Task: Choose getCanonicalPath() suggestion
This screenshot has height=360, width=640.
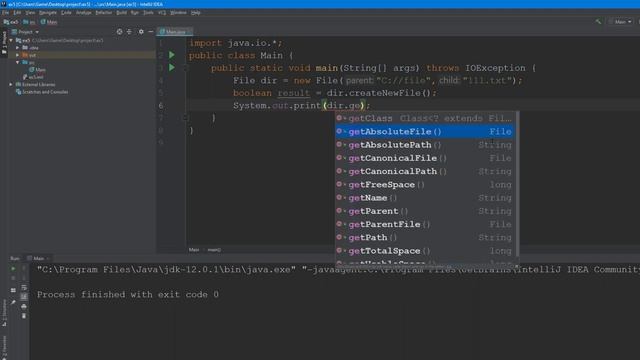Action: (x=424, y=171)
